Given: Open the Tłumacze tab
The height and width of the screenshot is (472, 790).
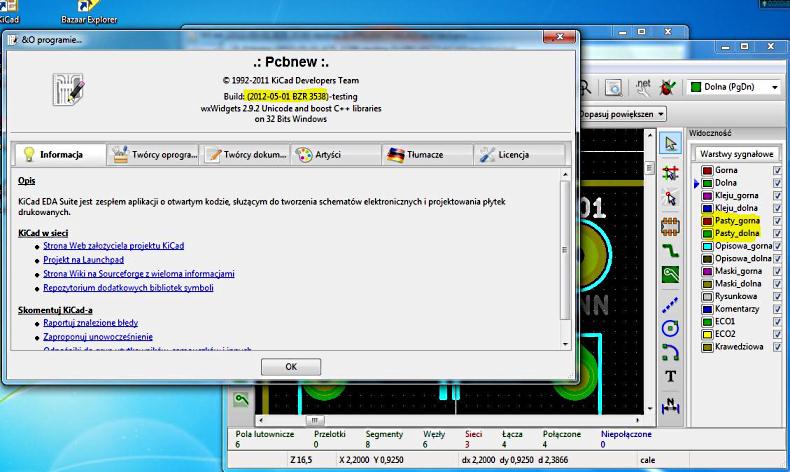Looking at the screenshot, I should pyautogui.click(x=428, y=155).
